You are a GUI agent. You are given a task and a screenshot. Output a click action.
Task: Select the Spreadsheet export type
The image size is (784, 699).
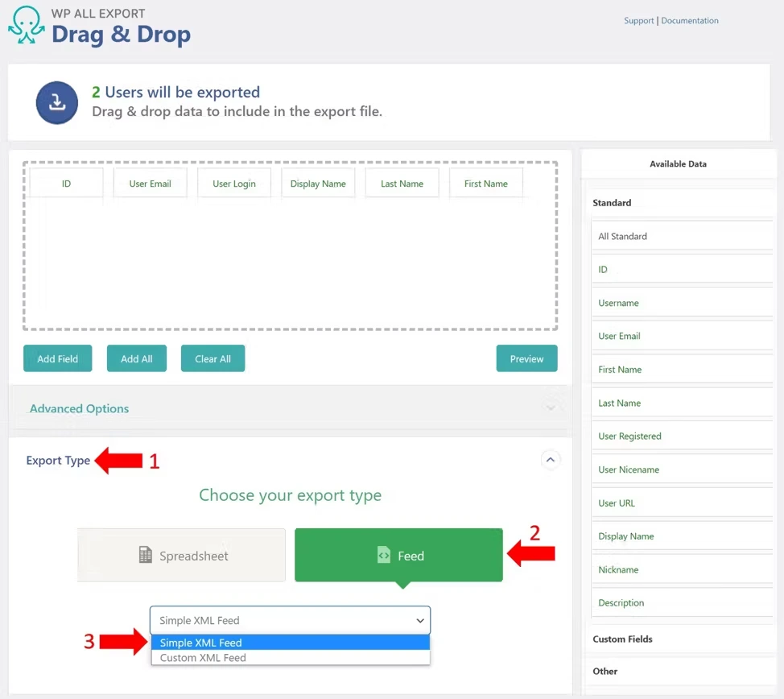pyautogui.click(x=182, y=556)
